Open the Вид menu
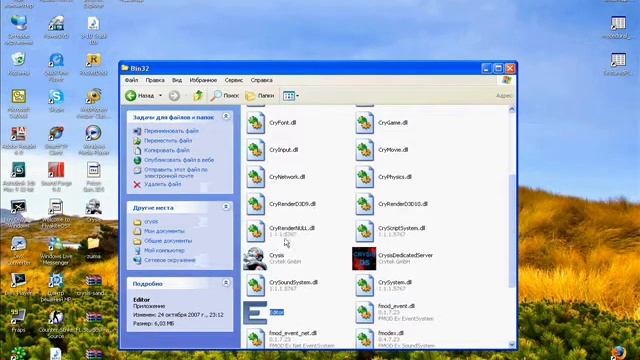 pyautogui.click(x=177, y=80)
